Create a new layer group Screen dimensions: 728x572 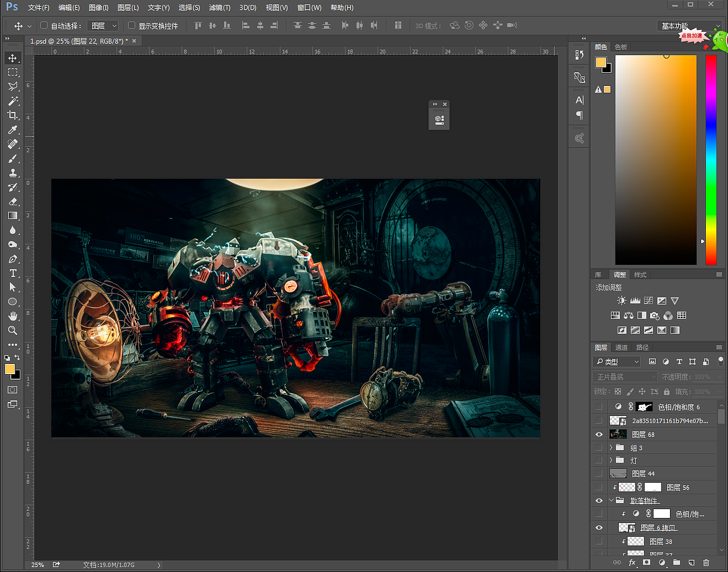[x=677, y=562]
